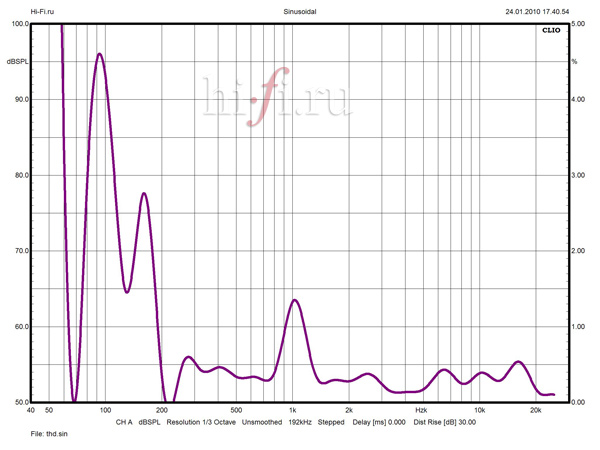The height and width of the screenshot is (450, 600).
Task: Click Resolution 1/3 Octave in status line
Action: pyautogui.click(x=201, y=423)
